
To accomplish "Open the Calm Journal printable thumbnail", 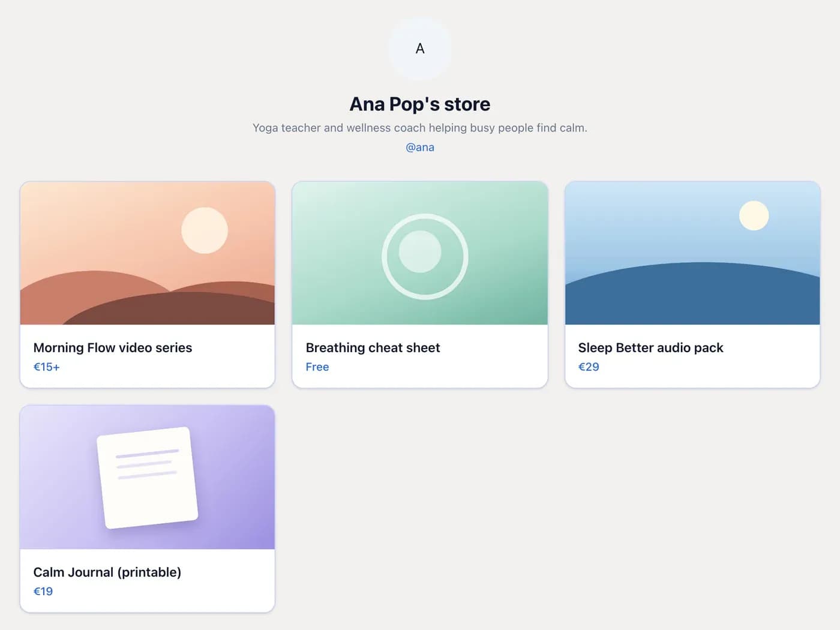I will coord(148,477).
